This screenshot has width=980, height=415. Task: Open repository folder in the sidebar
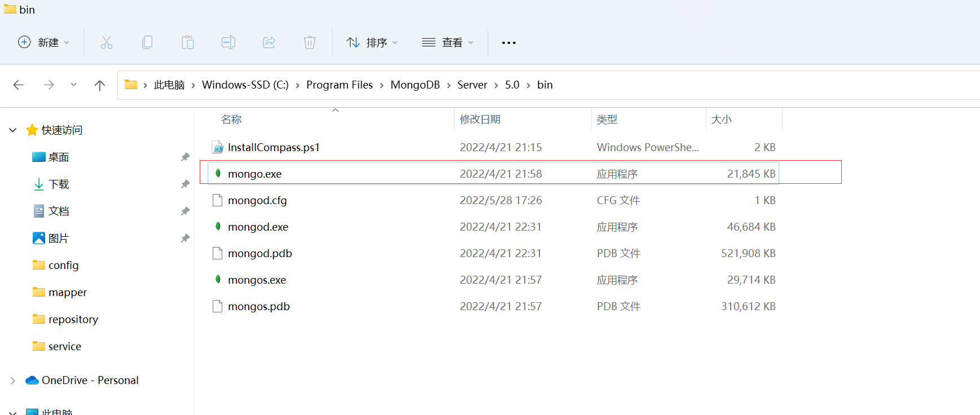click(73, 319)
